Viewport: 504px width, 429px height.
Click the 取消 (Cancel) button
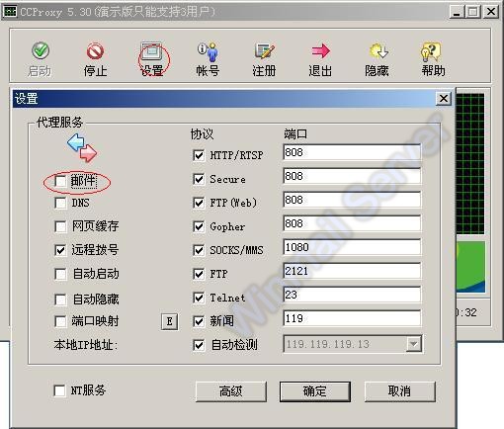point(400,391)
